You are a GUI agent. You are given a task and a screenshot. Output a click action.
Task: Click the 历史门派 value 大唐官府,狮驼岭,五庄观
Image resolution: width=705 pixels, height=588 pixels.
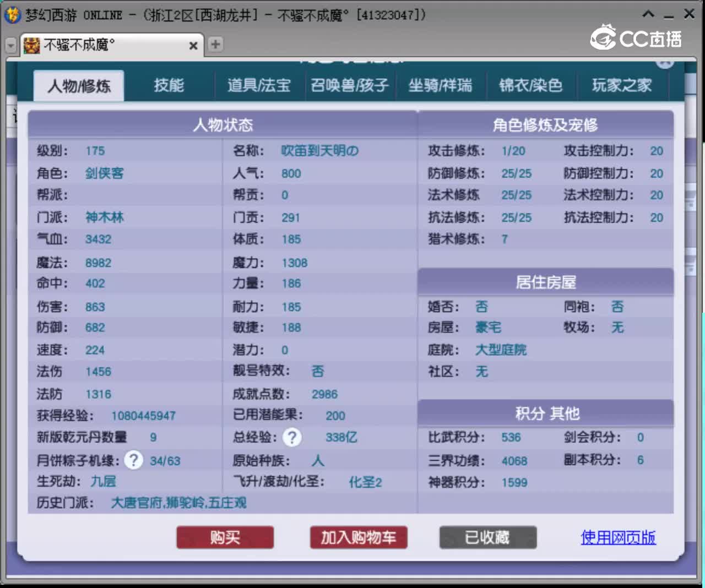pyautogui.click(x=178, y=503)
